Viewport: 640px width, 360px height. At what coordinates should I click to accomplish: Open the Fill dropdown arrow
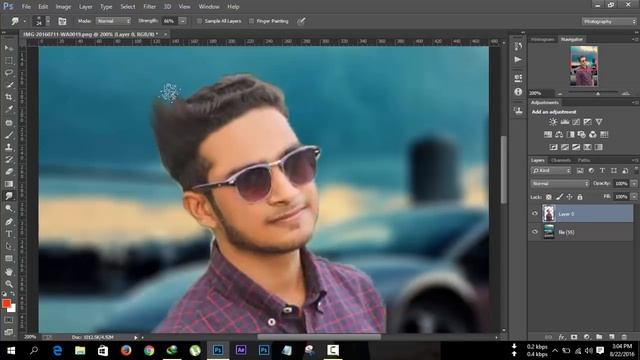coord(633,197)
